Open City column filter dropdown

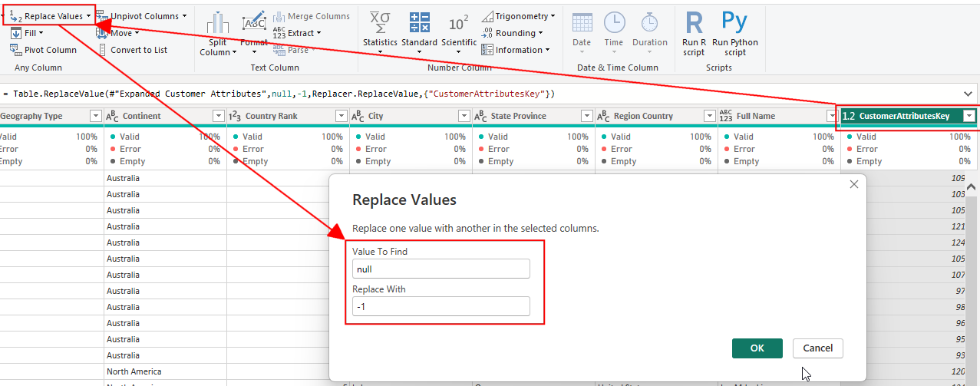tap(464, 116)
